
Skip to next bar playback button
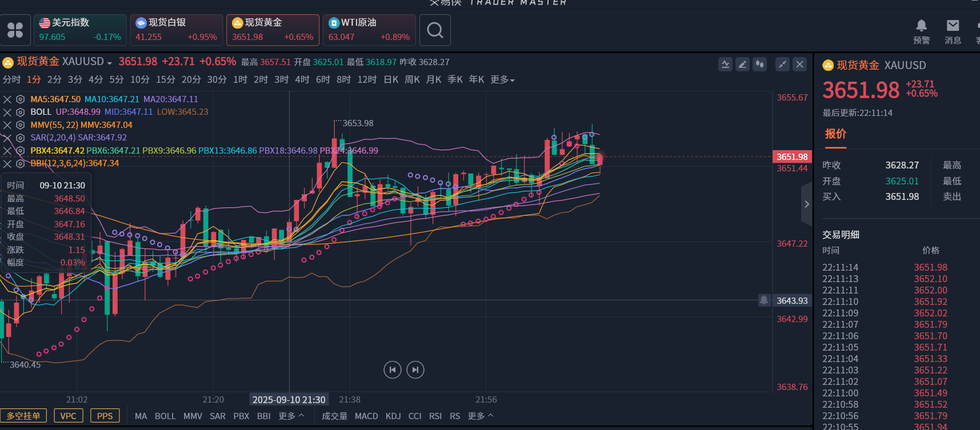click(415, 370)
